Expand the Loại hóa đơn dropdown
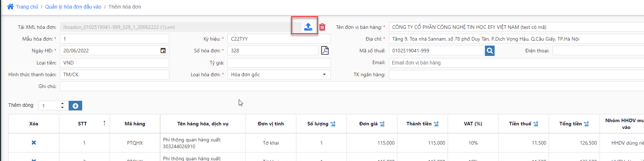Screen dimensions: 644x161 click(324, 74)
